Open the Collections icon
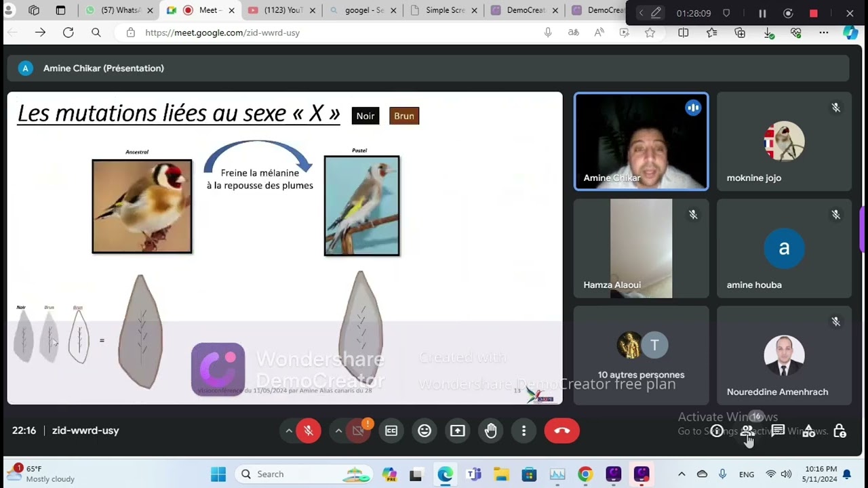868x488 pixels. click(x=740, y=33)
